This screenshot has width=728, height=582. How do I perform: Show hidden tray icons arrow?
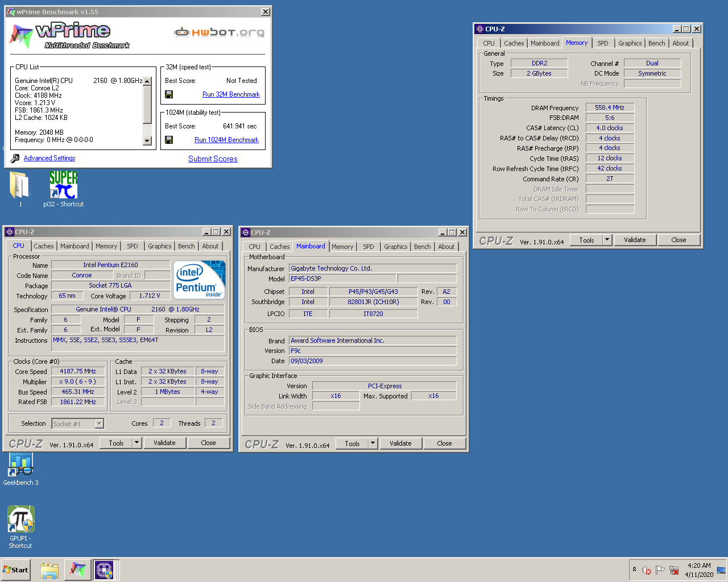pyautogui.click(x=634, y=569)
